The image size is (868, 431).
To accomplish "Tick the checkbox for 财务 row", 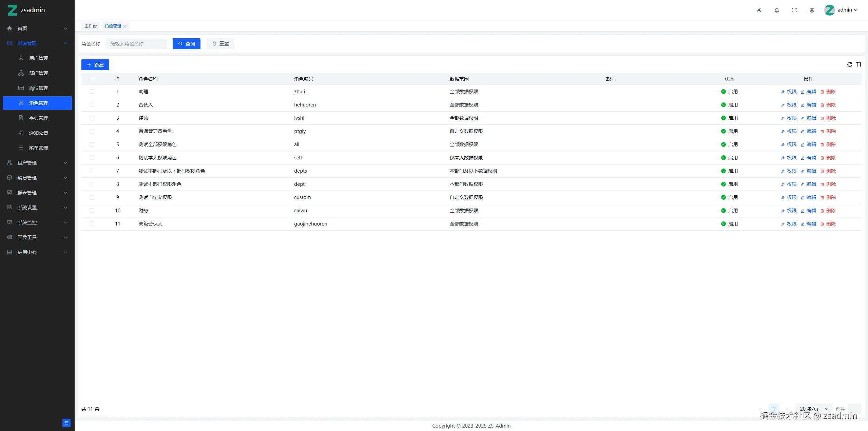I will 92,211.
